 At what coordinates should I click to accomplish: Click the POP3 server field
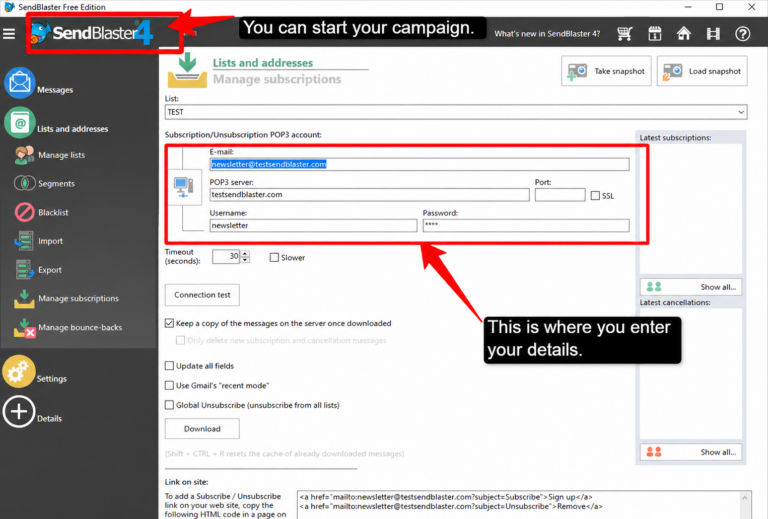[369, 194]
